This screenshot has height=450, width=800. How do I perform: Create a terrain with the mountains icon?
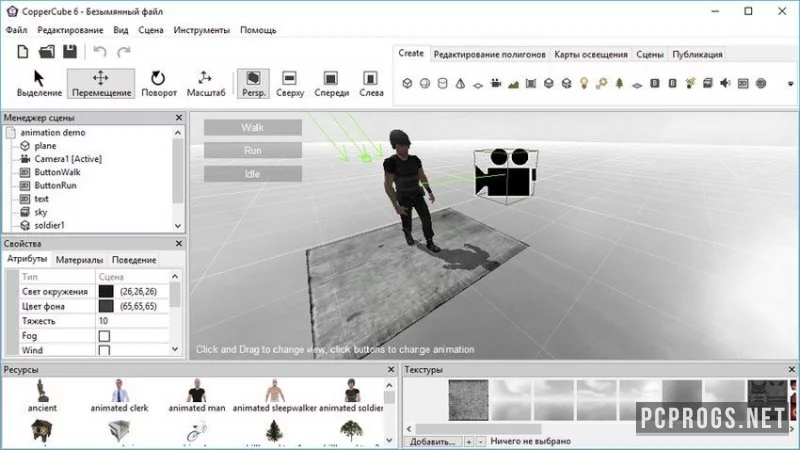(513, 83)
